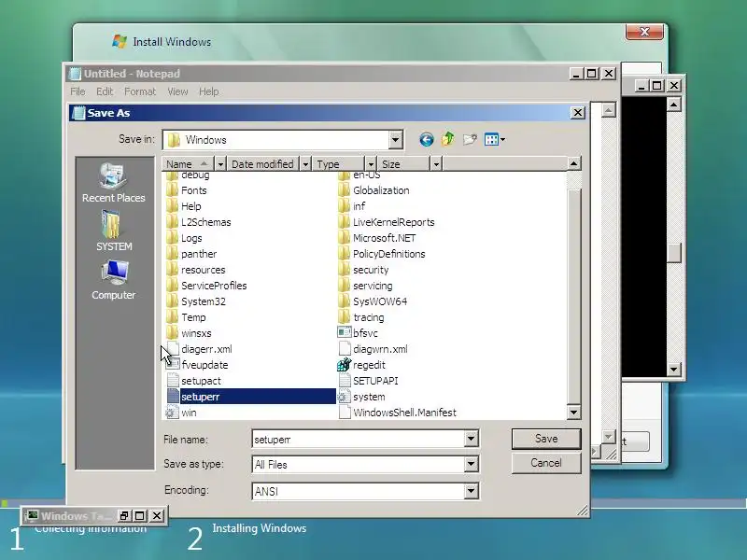Click the file list scroll down arrow

573,413
